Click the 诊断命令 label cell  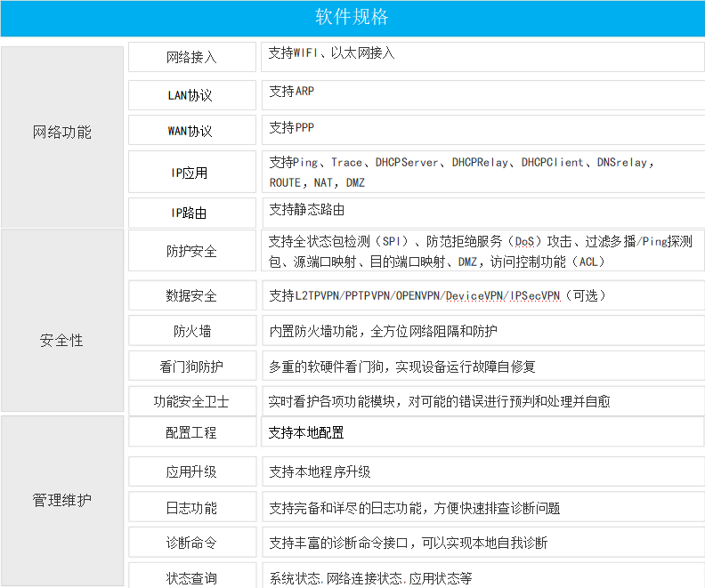point(191,543)
